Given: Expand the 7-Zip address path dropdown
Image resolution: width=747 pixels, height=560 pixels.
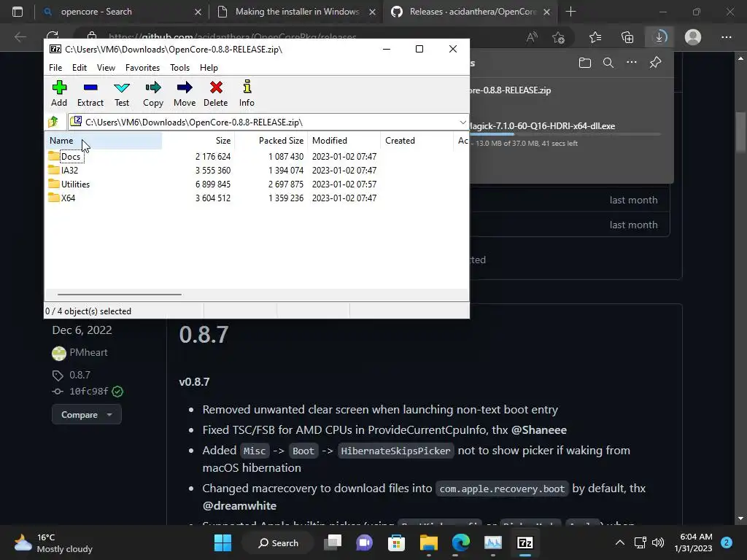Looking at the screenshot, I should 462,122.
